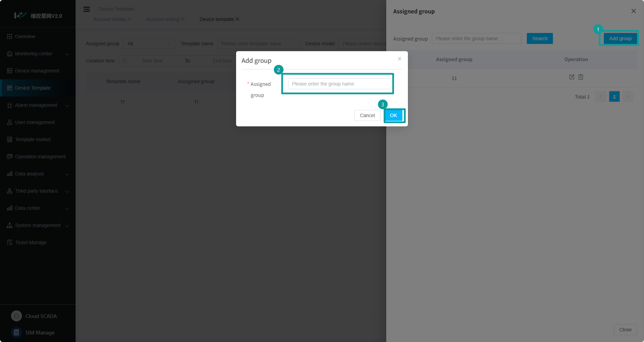Expand the Monitoring center menu
This screenshot has height=342, width=644.
click(38, 54)
